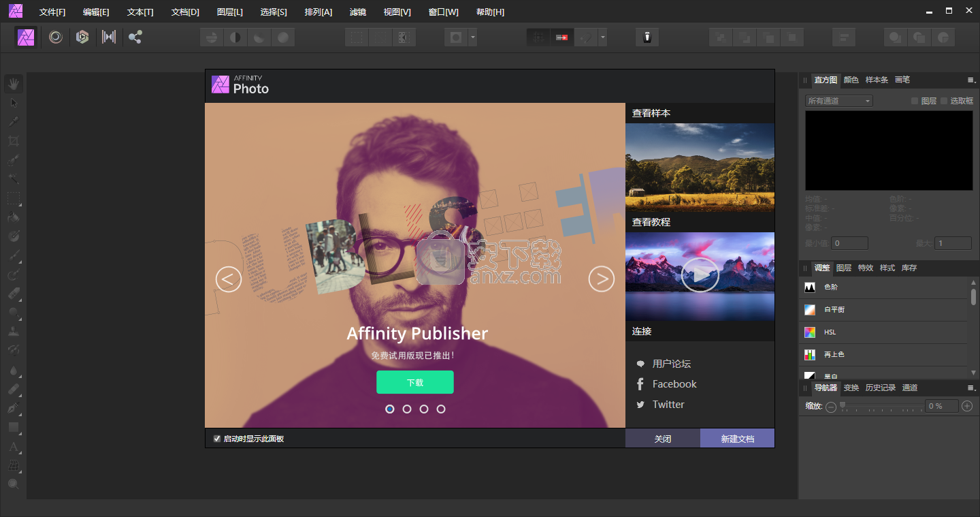Switch to the 画笔 tab
Viewport: 980px width, 517px height.
902,80
